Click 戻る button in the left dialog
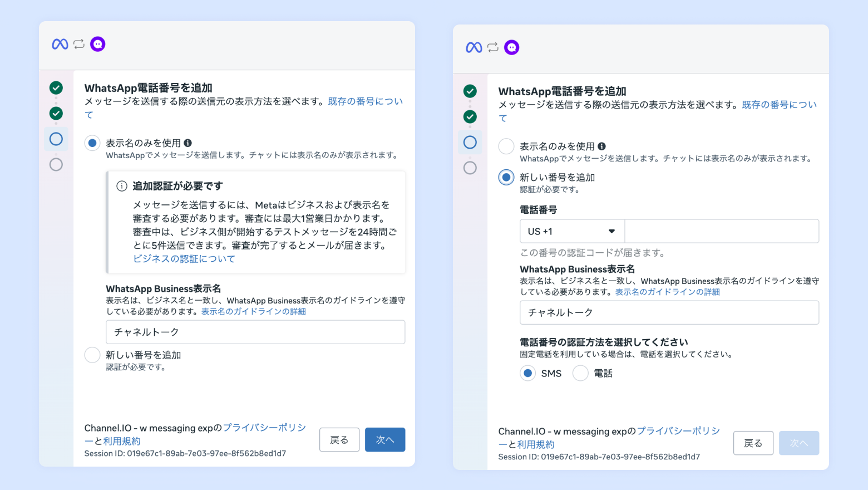868x490 pixels. (x=339, y=440)
